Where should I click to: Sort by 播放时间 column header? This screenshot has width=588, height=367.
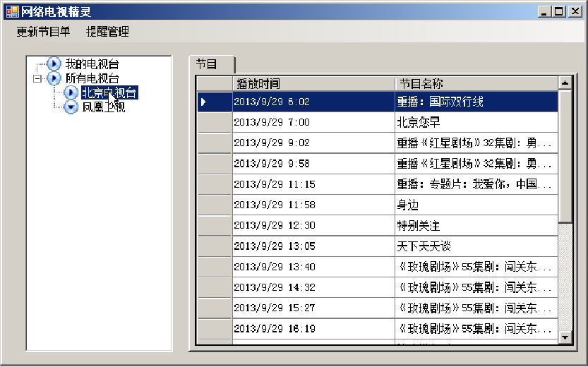pos(313,83)
